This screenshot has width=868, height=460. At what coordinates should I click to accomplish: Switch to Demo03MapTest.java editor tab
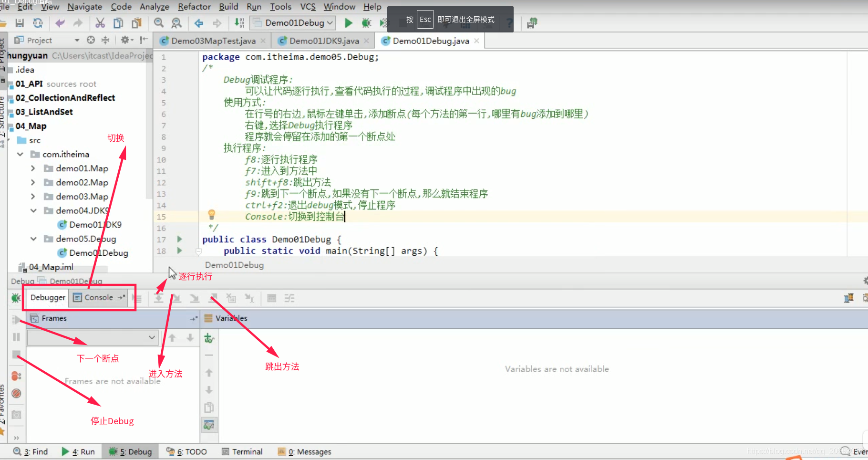213,41
